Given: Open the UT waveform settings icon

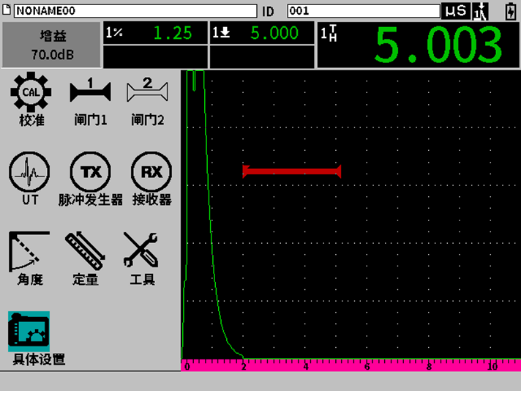Looking at the screenshot, I should tap(30, 179).
